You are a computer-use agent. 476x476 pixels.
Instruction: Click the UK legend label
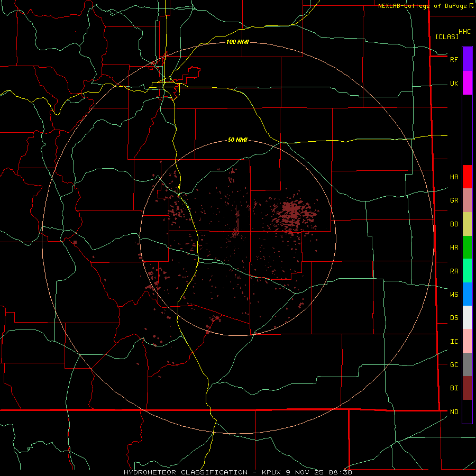tap(454, 84)
